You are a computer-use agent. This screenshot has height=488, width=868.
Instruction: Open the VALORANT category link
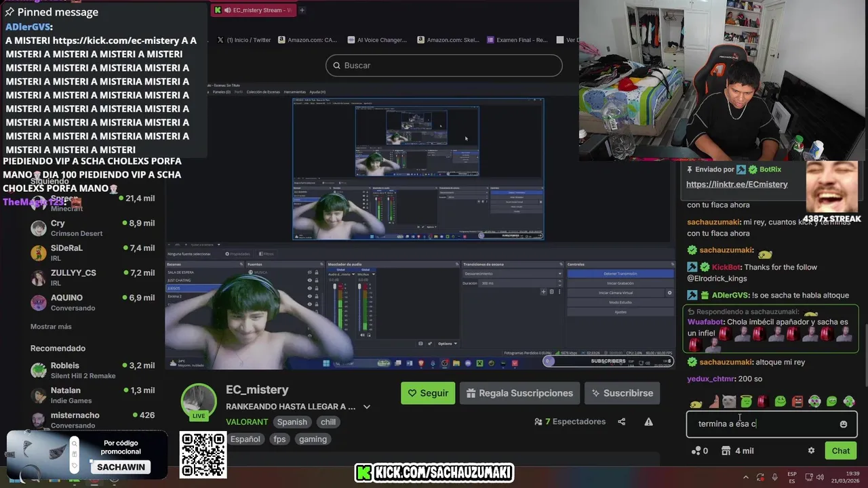[247, 422]
